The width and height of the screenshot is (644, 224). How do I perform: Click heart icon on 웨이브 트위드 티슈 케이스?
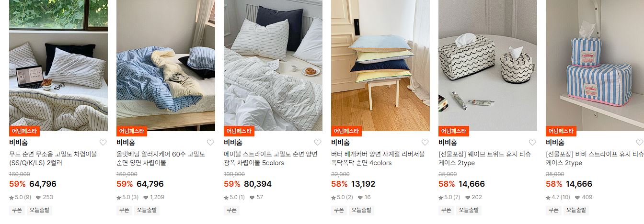[x=532, y=143]
